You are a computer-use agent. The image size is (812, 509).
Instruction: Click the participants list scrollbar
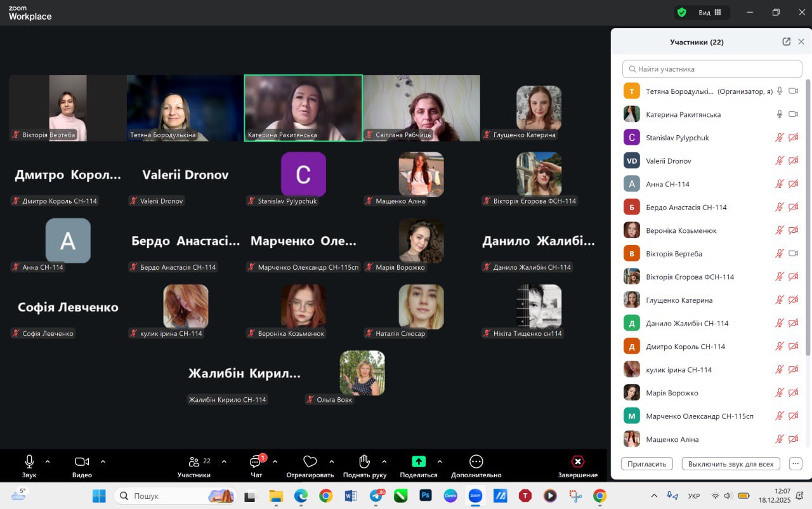pyautogui.click(x=808, y=216)
